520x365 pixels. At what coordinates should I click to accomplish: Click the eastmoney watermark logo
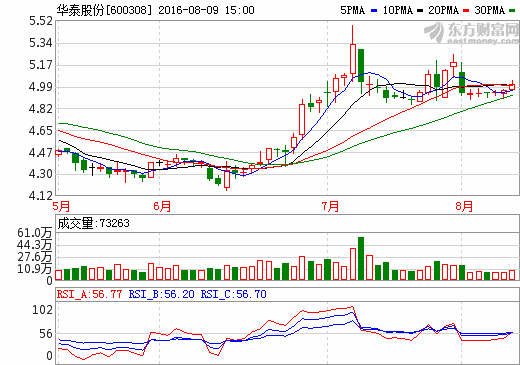(471, 33)
